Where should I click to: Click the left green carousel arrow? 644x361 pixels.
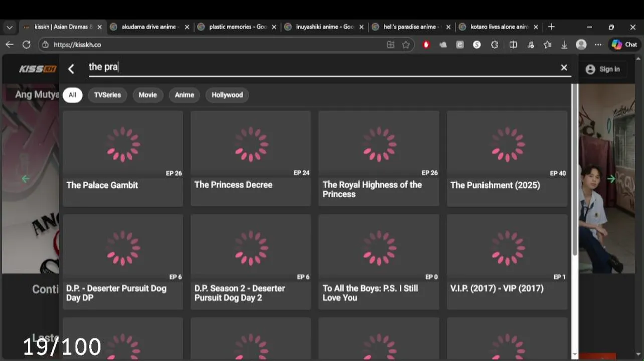(25, 179)
